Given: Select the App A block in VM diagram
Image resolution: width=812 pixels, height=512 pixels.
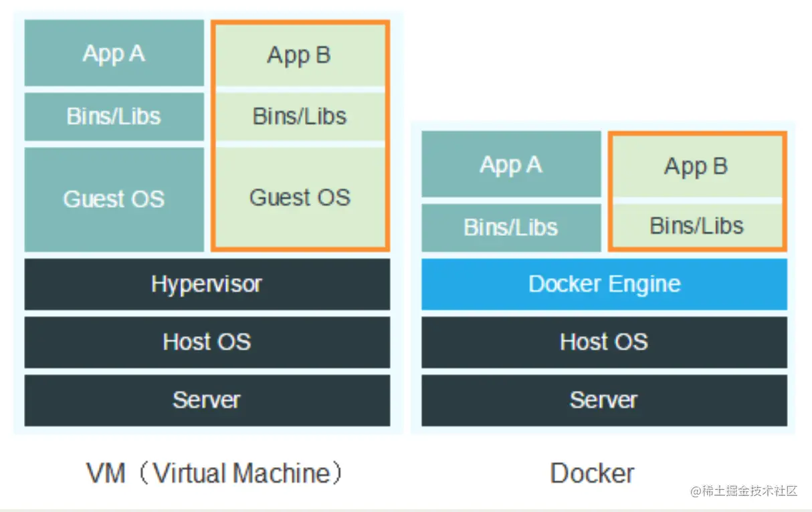Looking at the screenshot, I should (113, 53).
